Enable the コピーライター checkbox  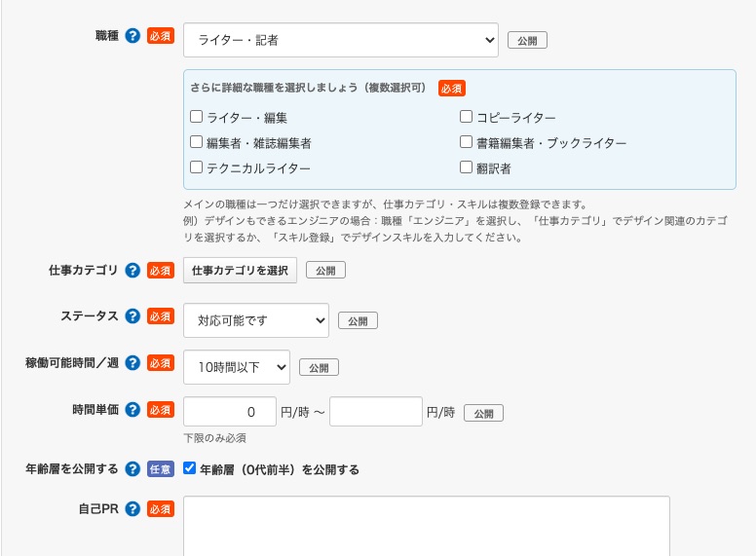(x=467, y=117)
